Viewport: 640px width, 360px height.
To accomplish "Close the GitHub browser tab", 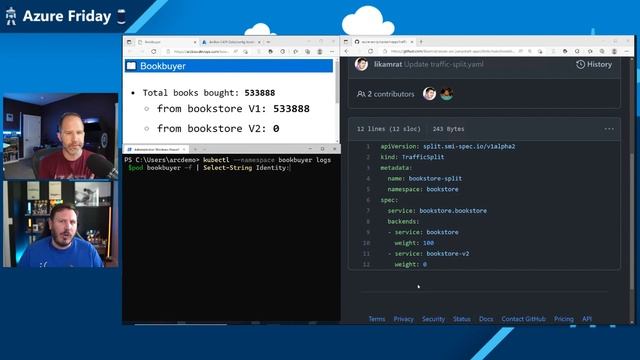I will tap(412, 42).
